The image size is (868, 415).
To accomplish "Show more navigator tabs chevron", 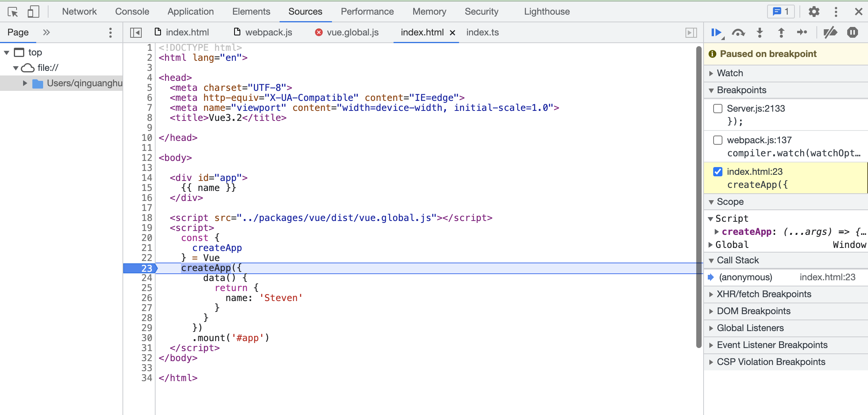I will [x=46, y=32].
